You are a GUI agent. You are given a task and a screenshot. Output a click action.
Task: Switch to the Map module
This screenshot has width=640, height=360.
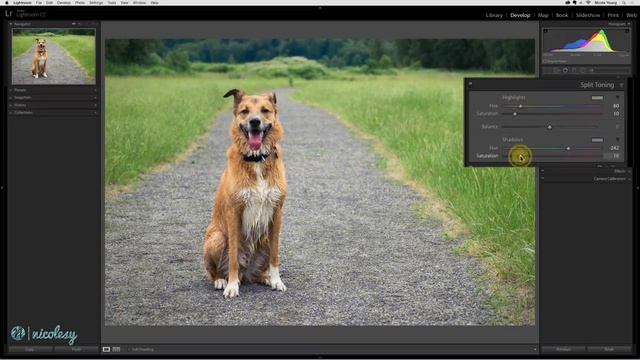pos(543,15)
